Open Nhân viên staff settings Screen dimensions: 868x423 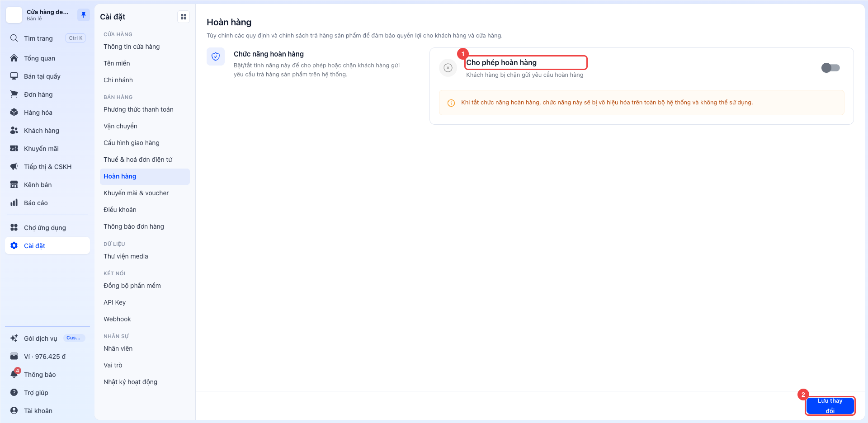pyautogui.click(x=145, y=348)
